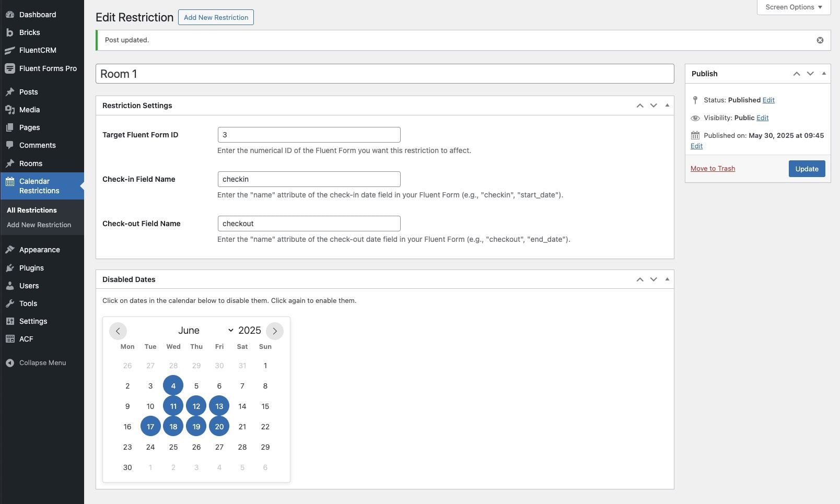Open the ACF menu
The width and height of the screenshot is (840, 504).
tap(26, 339)
